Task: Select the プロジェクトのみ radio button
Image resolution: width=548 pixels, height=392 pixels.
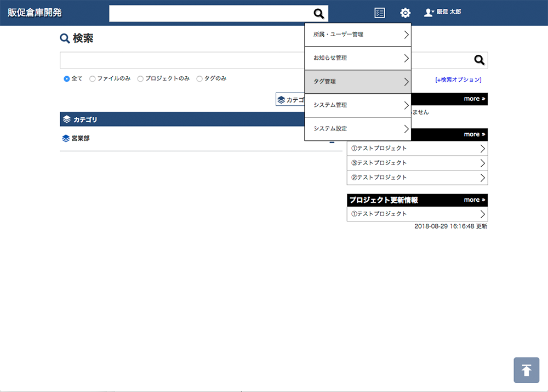Action: tap(140, 79)
